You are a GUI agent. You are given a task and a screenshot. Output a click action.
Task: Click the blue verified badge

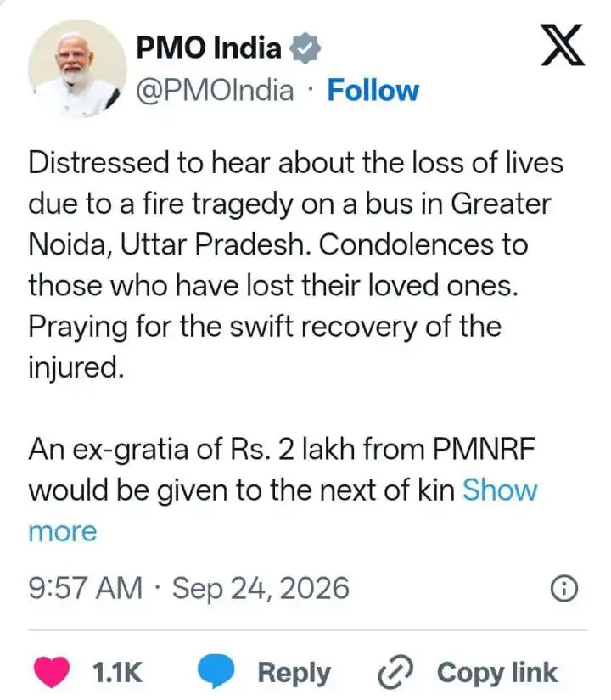(305, 48)
